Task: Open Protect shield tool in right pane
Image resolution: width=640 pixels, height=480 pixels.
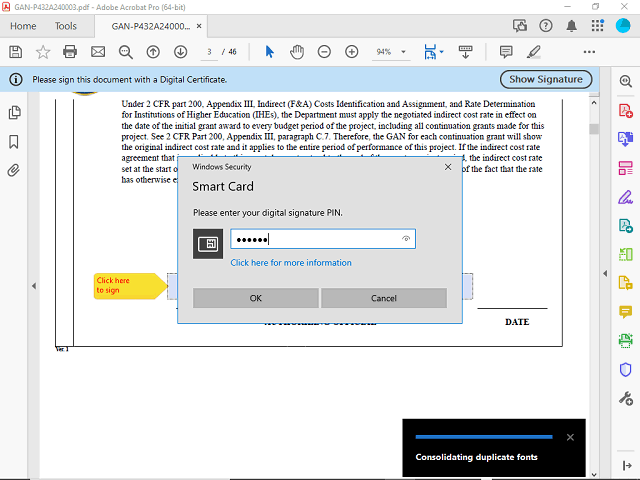Action: tap(625, 369)
